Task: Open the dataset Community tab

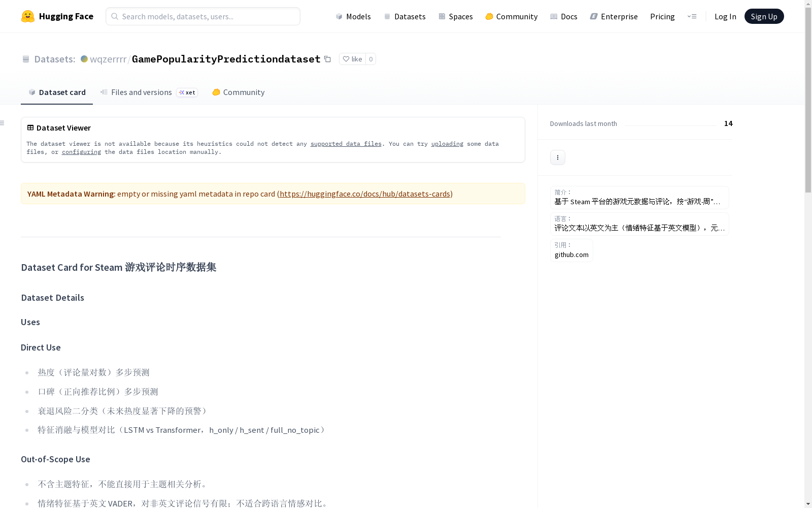Action: coord(238,92)
